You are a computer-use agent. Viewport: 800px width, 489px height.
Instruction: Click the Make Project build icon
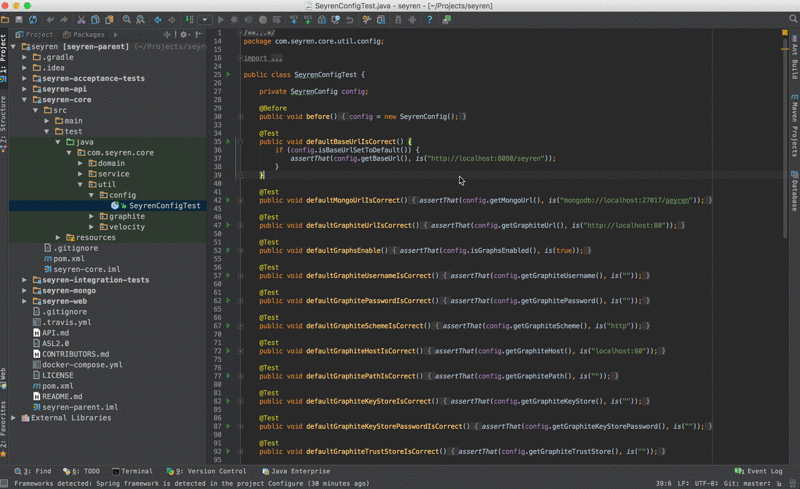pyautogui.click(x=189, y=20)
